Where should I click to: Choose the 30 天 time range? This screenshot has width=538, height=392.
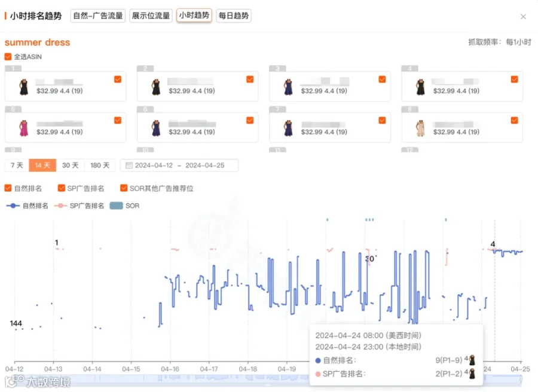click(x=71, y=166)
